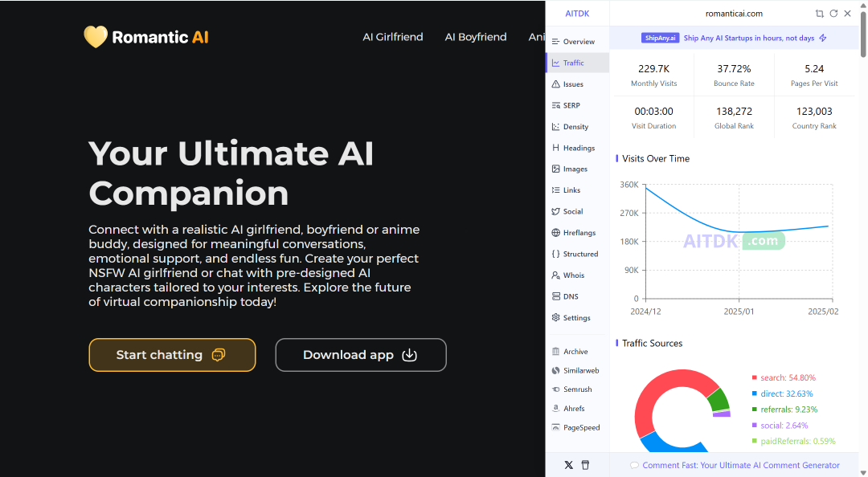Click the 229.7K Monthly Visits value
The image size is (868, 477).
coord(653,68)
